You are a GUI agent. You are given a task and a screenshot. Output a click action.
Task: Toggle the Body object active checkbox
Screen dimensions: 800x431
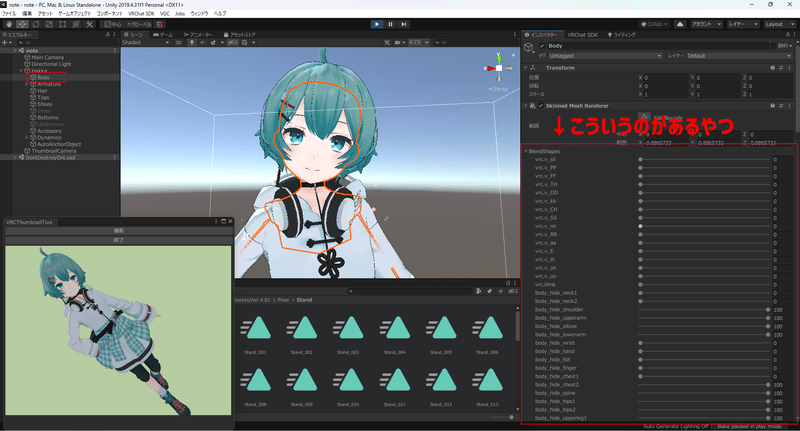pos(542,45)
